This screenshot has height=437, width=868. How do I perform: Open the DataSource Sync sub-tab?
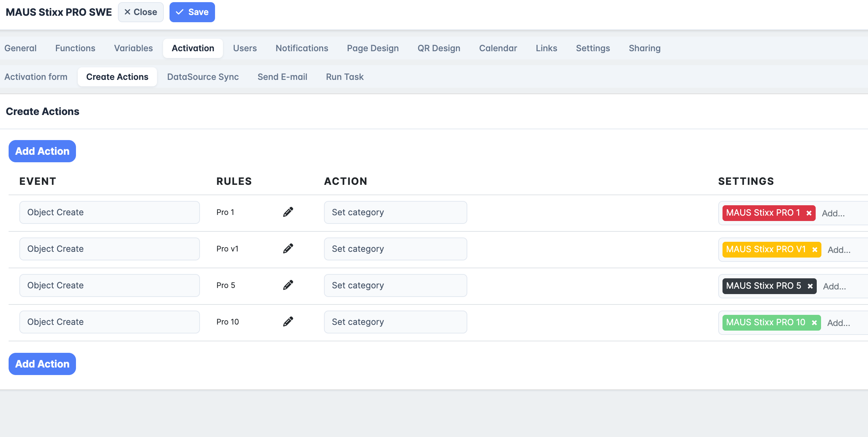coord(203,77)
